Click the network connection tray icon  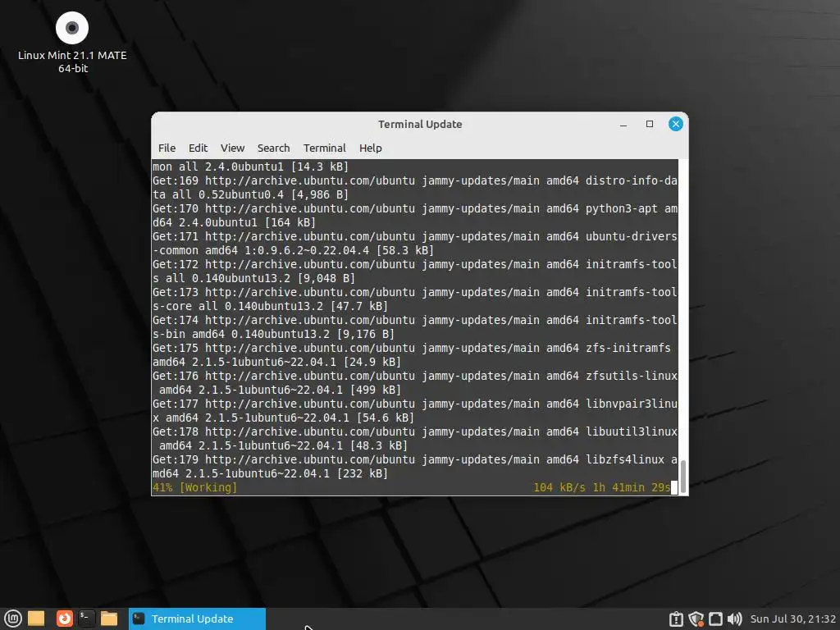715,619
